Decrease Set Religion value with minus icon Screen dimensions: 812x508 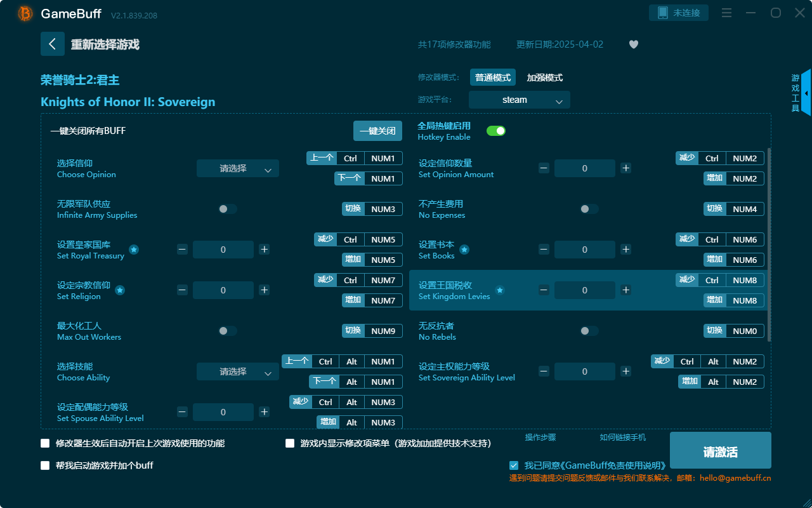(182, 290)
